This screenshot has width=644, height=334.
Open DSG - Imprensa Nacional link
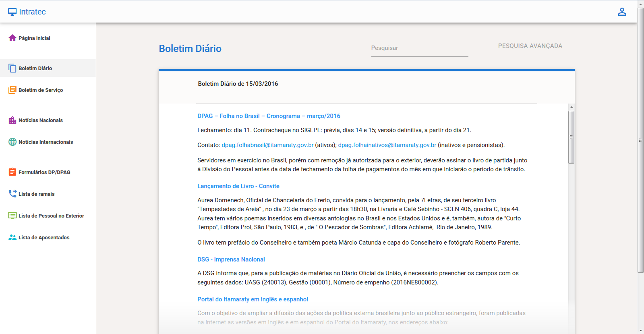point(231,259)
